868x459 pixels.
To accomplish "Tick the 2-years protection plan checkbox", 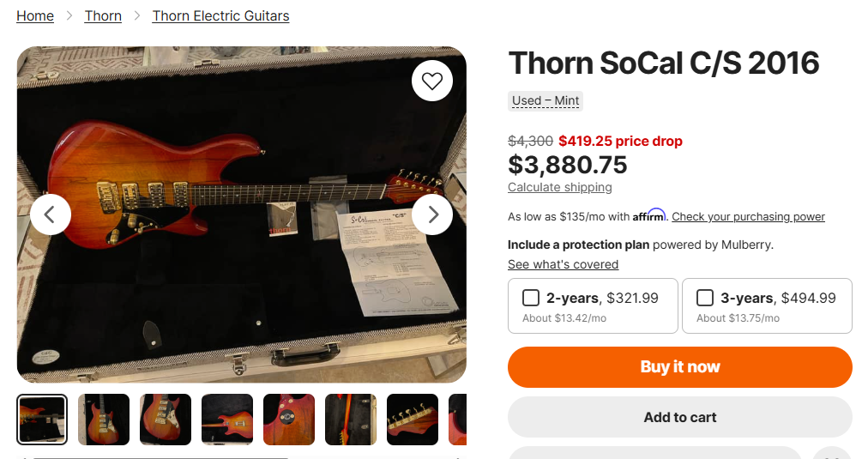I will [x=531, y=298].
